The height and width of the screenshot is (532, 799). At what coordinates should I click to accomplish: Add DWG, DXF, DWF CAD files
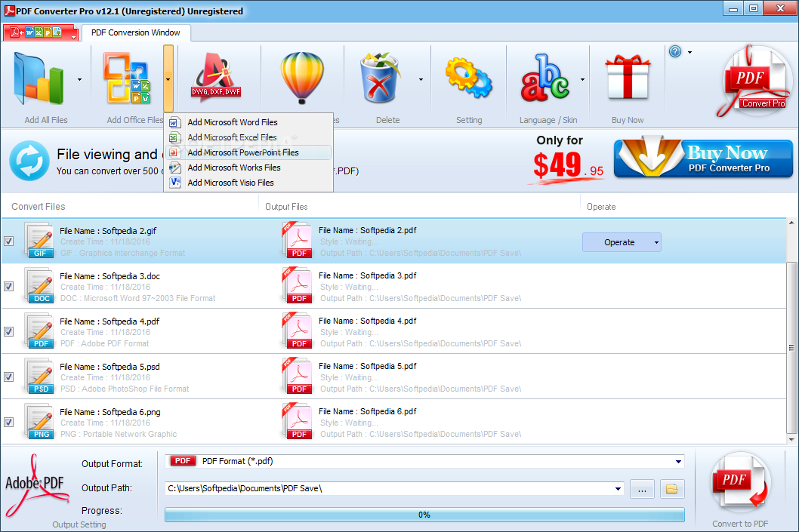tap(217, 79)
